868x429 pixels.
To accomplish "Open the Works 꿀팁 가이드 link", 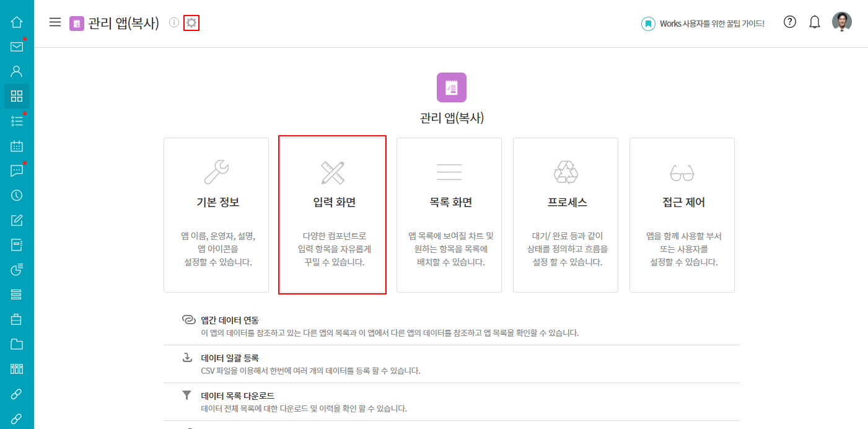I will (703, 24).
